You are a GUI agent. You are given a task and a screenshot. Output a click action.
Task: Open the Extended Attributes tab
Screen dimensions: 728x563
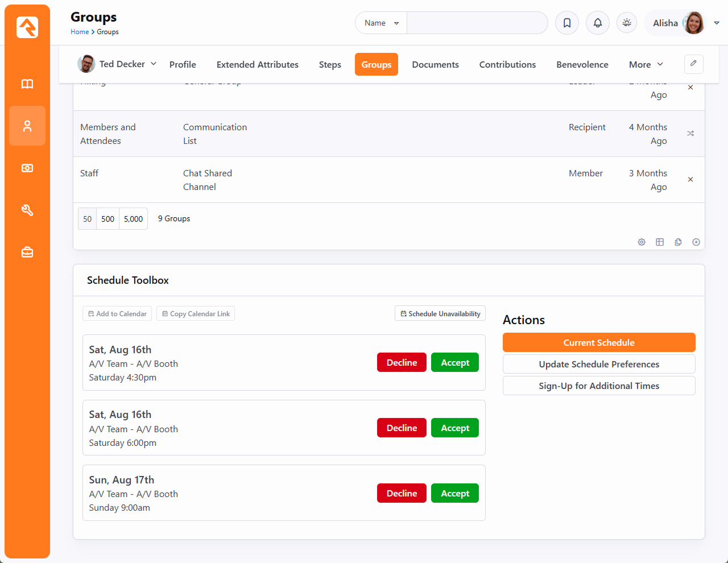[257, 65]
